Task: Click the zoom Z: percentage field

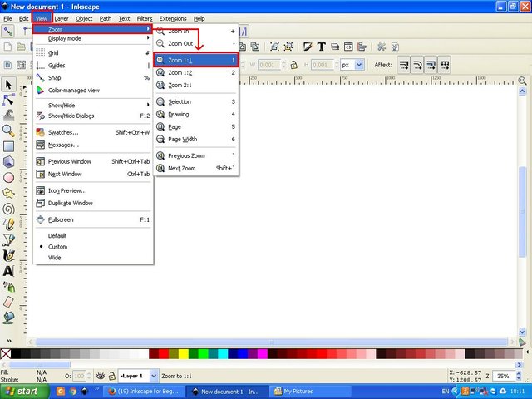Action: 504,376
